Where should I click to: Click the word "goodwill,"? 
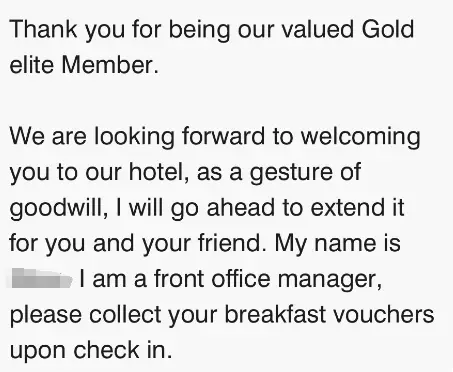tap(59, 209)
